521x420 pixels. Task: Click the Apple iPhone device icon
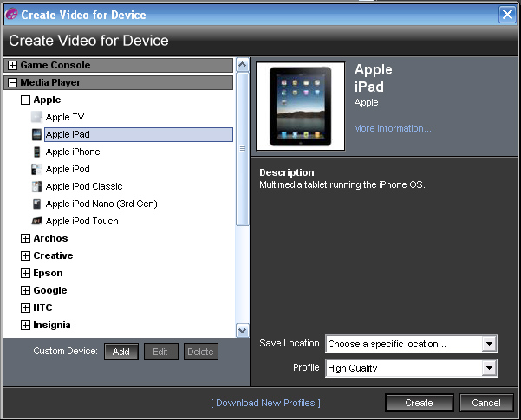point(36,152)
